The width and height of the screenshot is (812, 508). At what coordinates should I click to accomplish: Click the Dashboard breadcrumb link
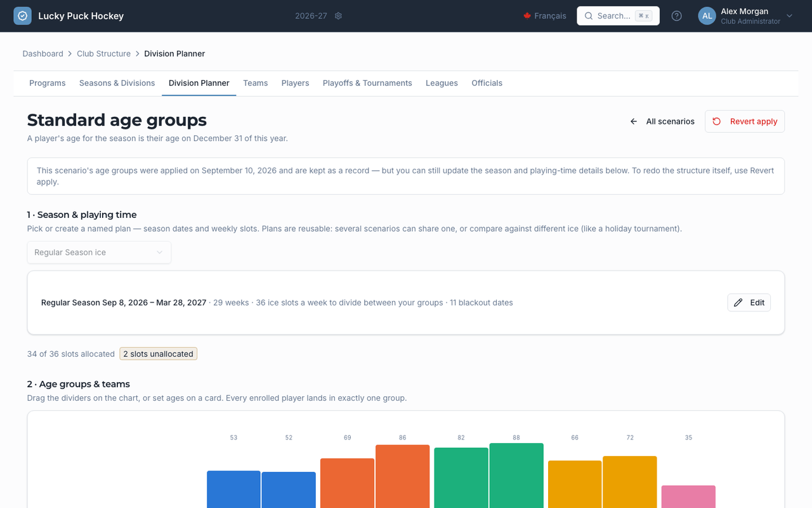click(43, 54)
